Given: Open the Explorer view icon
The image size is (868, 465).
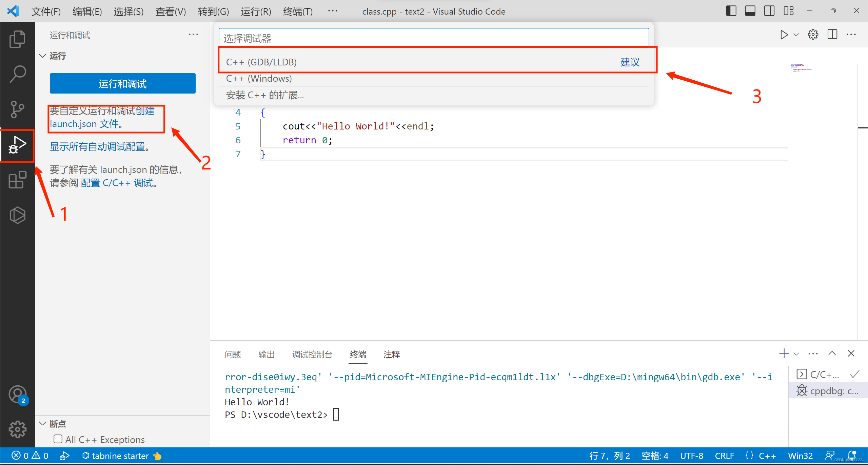Looking at the screenshot, I should coord(17,39).
